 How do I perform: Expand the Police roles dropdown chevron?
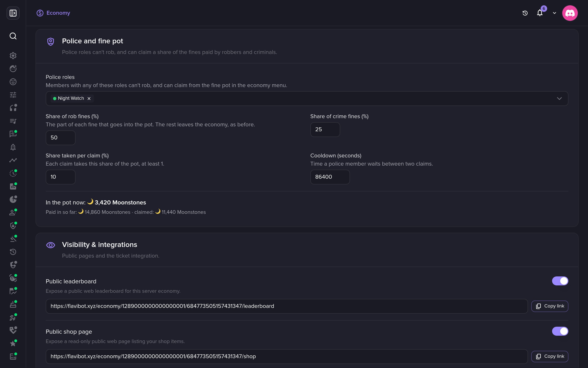[x=559, y=99]
